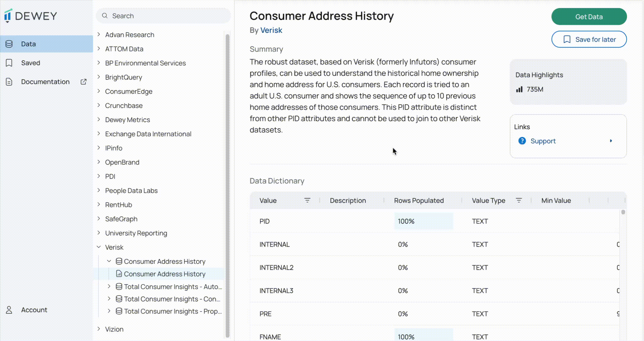
Task: Click the file icon of Consumer Address History dataset
Action: click(x=119, y=274)
